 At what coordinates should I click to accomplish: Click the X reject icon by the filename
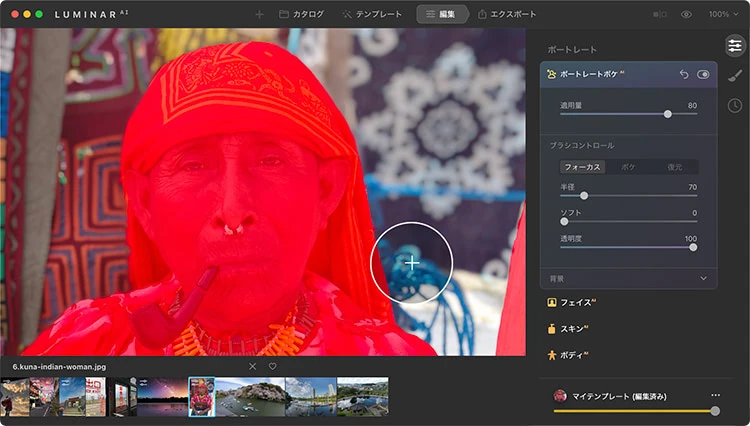click(252, 366)
